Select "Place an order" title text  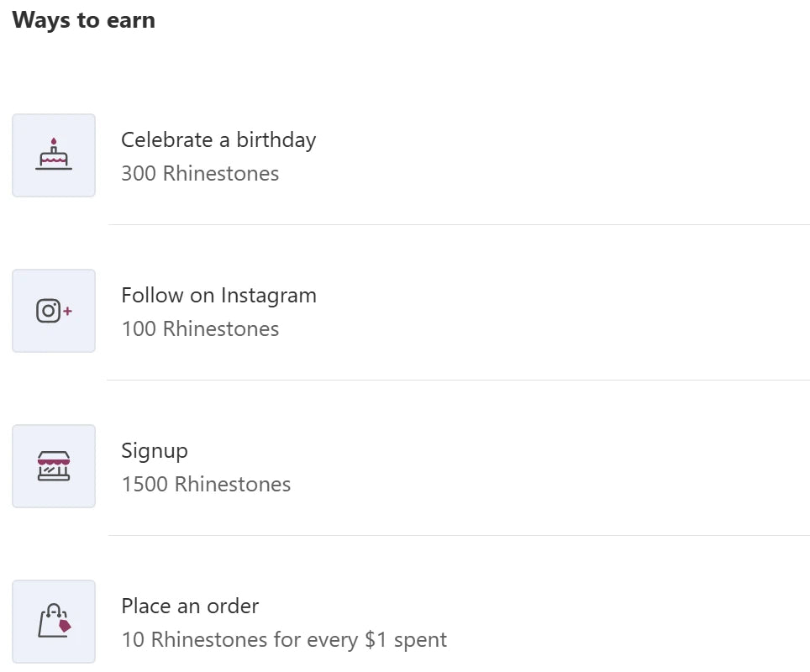[190, 606]
